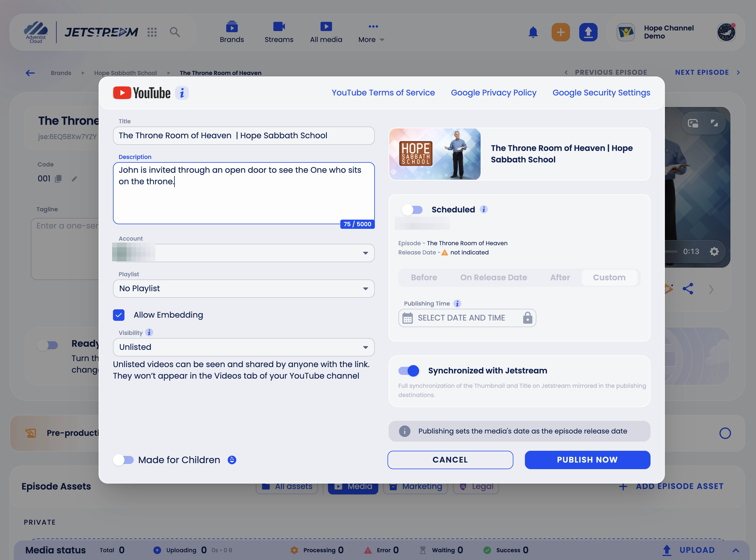The width and height of the screenshot is (756, 560).
Task: Toggle Made for Children switch
Action: (x=123, y=460)
